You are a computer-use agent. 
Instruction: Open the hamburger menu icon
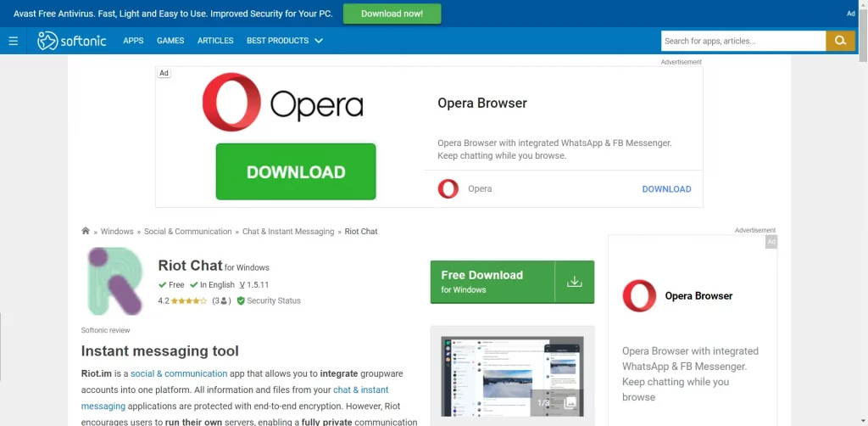point(14,41)
